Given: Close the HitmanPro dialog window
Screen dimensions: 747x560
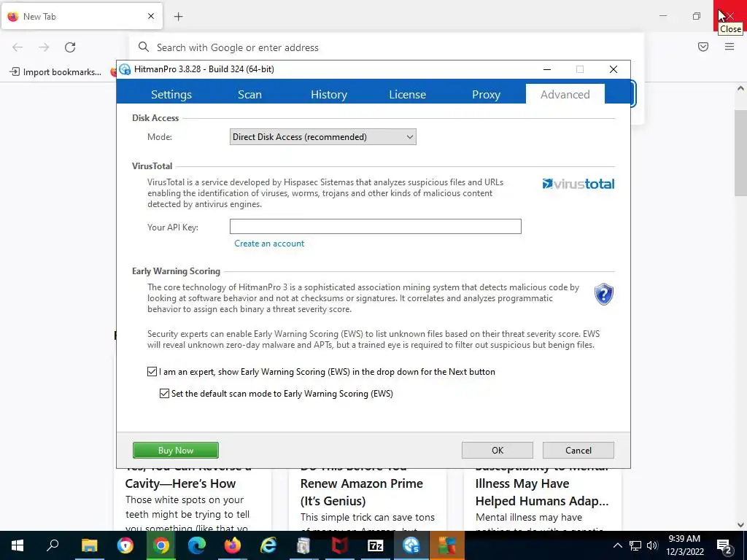Looking at the screenshot, I should (614, 69).
